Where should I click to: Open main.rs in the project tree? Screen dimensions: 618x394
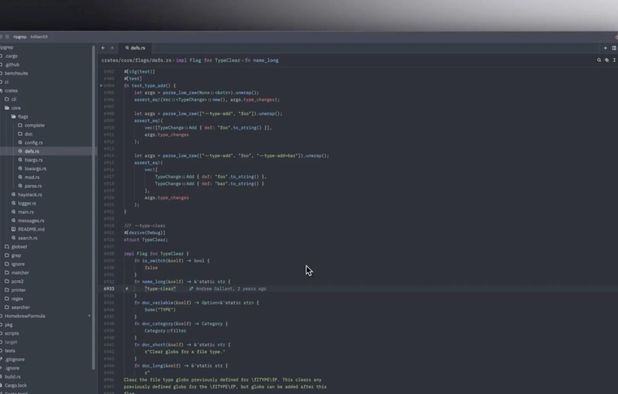26,212
